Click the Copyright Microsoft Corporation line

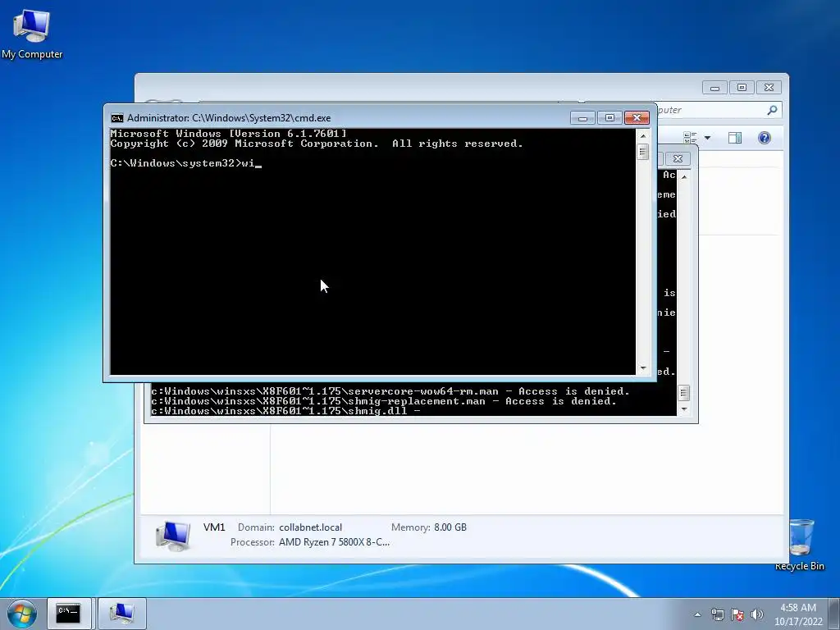pyautogui.click(x=317, y=144)
